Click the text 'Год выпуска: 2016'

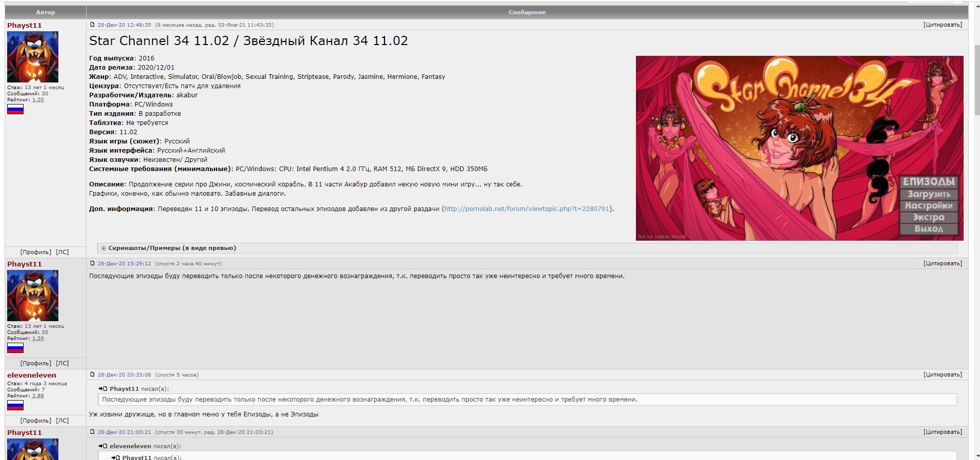coord(122,58)
